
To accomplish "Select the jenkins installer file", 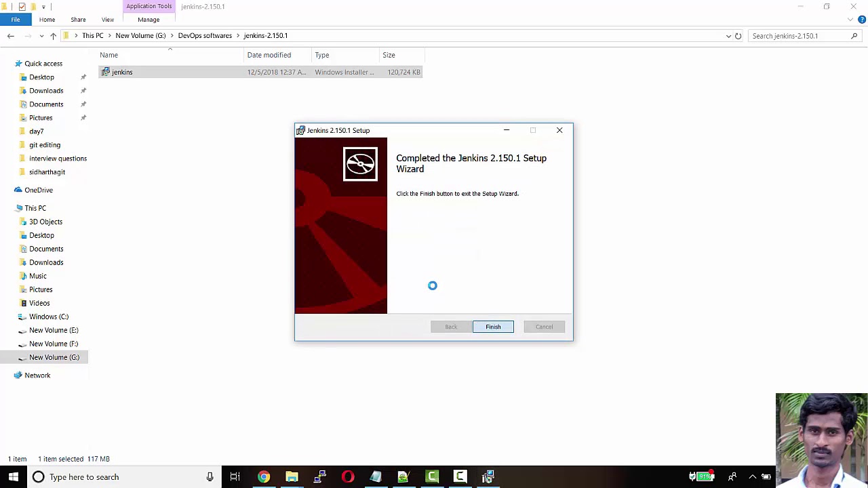I will (x=260, y=72).
